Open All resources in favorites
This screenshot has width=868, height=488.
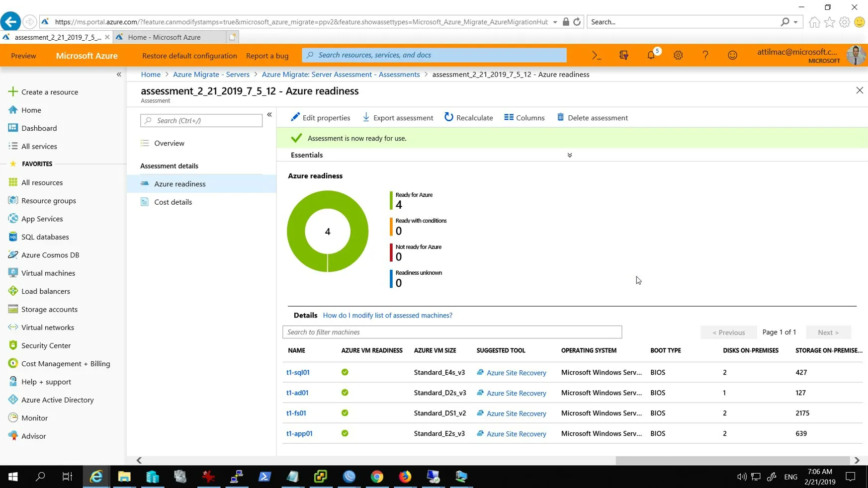click(x=42, y=182)
